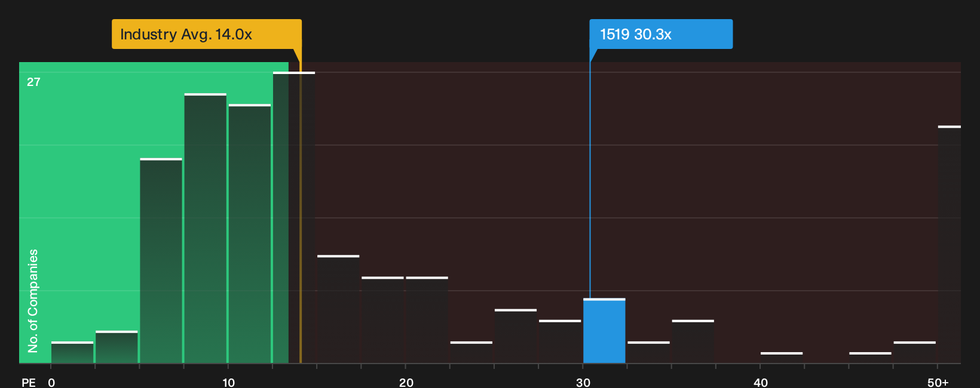Viewport: 980px width, 388px height.
Task: Select the bar starting at PE 35
Action: (693, 341)
